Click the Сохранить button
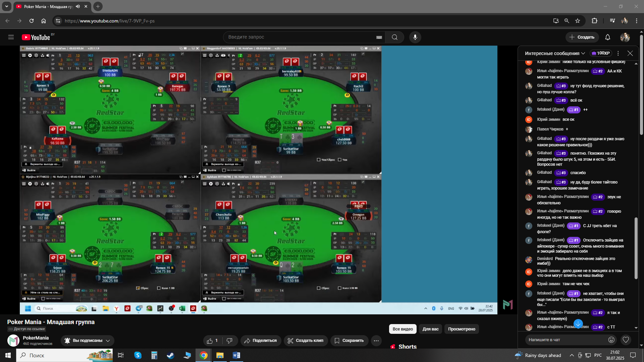Viewport: 644px width, 362px height. (x=349, y=341)
